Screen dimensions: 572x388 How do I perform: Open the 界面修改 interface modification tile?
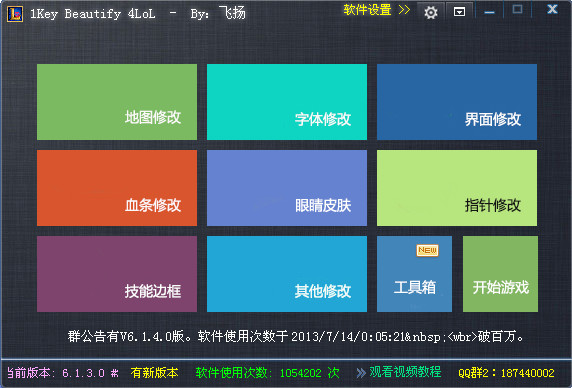click(457, 102)
